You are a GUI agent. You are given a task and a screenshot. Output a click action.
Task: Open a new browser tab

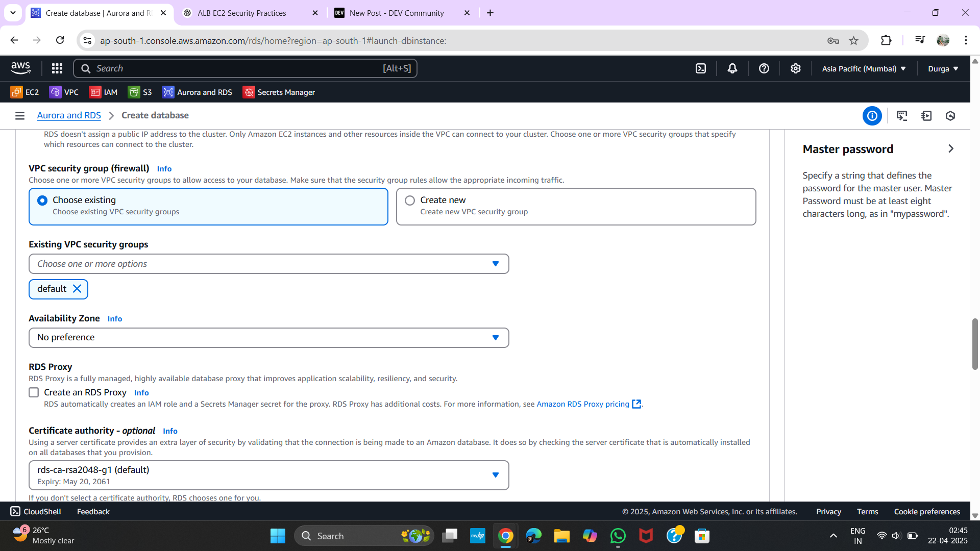pos(490,13)
